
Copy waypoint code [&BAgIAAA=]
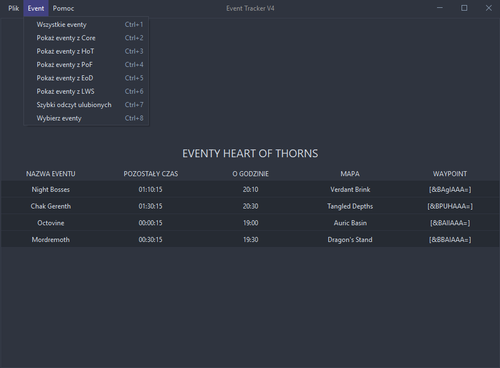(x=450, y=190)
